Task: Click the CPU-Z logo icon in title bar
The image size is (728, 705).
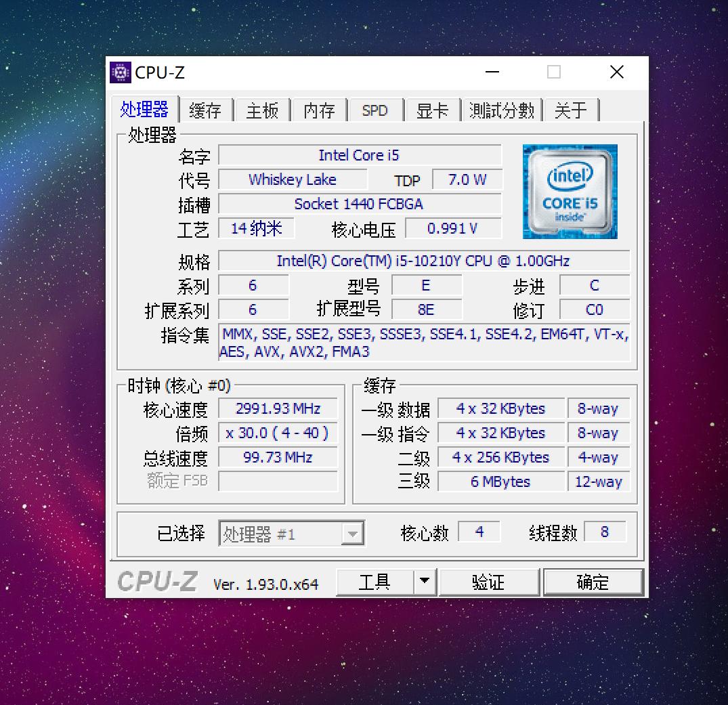Action: (120, 72)
